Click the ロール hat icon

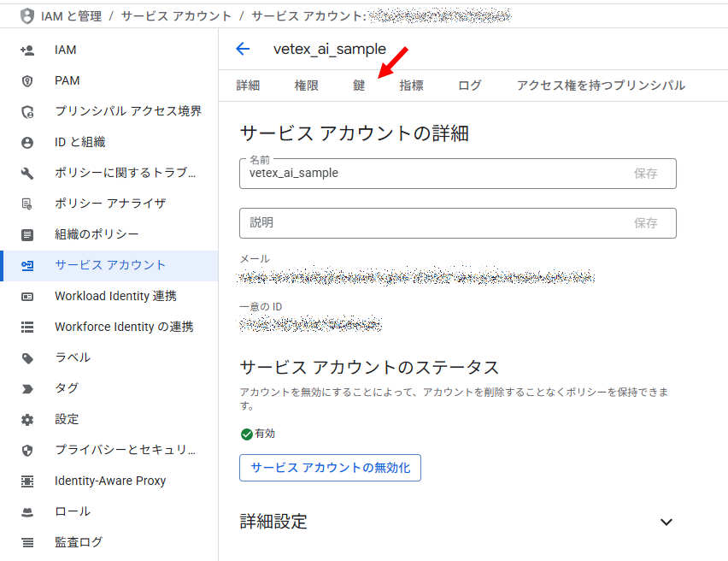tap(27, 512)
